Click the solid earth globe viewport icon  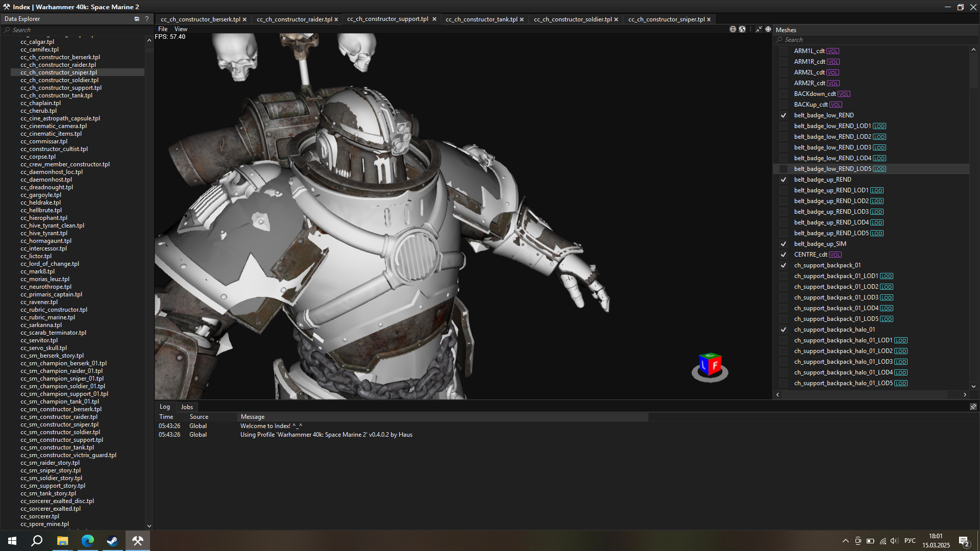[x=742, y=29]
